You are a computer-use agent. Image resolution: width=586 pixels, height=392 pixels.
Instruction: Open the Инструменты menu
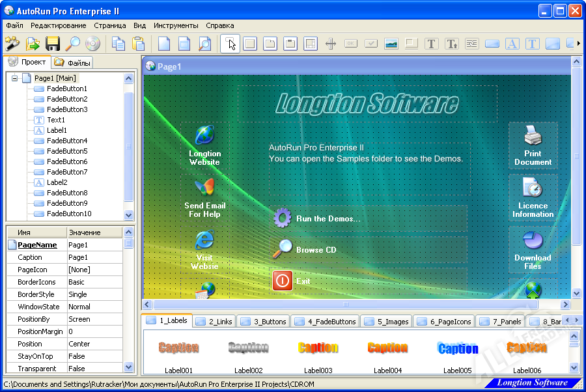click(176, 25)
